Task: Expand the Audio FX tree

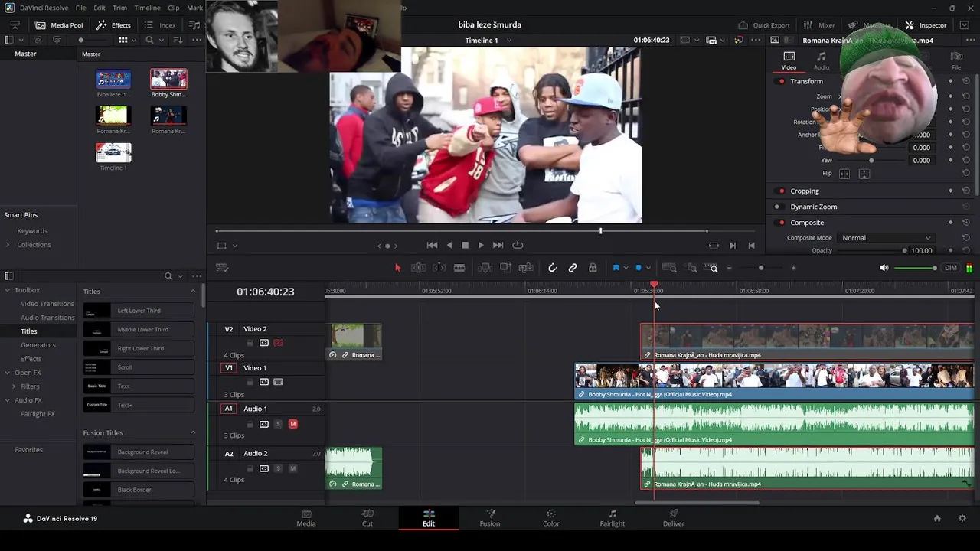Action: [8, 400]
